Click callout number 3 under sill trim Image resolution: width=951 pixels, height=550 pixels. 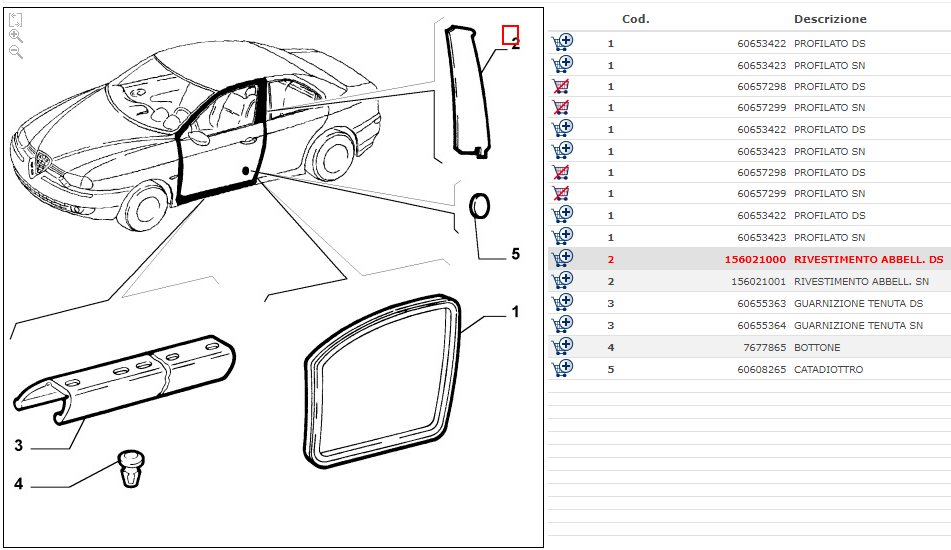pos(18,445)
